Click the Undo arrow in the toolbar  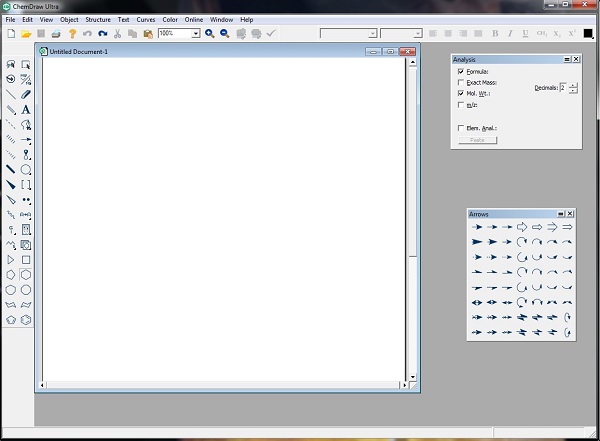(87, 34)
